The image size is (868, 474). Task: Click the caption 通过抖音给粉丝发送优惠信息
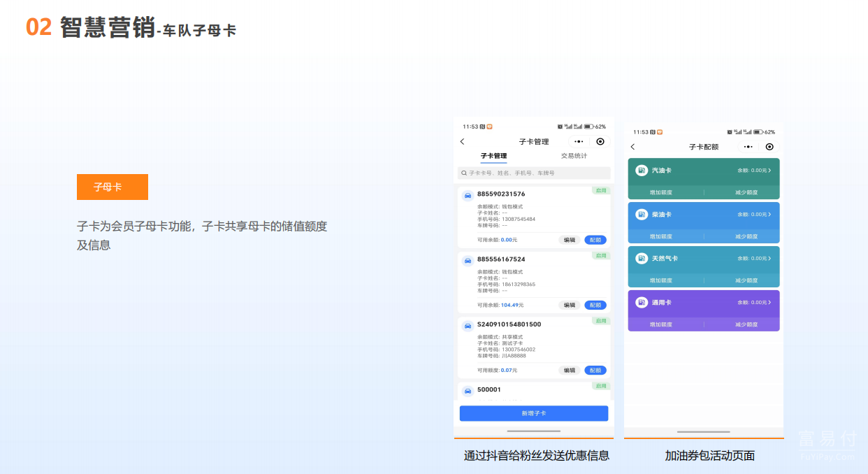pos(537,456)
